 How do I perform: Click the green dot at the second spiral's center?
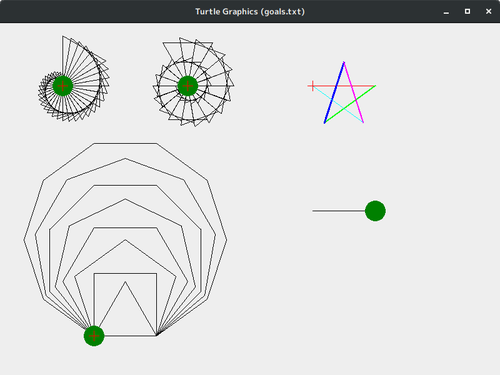coord(188,86)
